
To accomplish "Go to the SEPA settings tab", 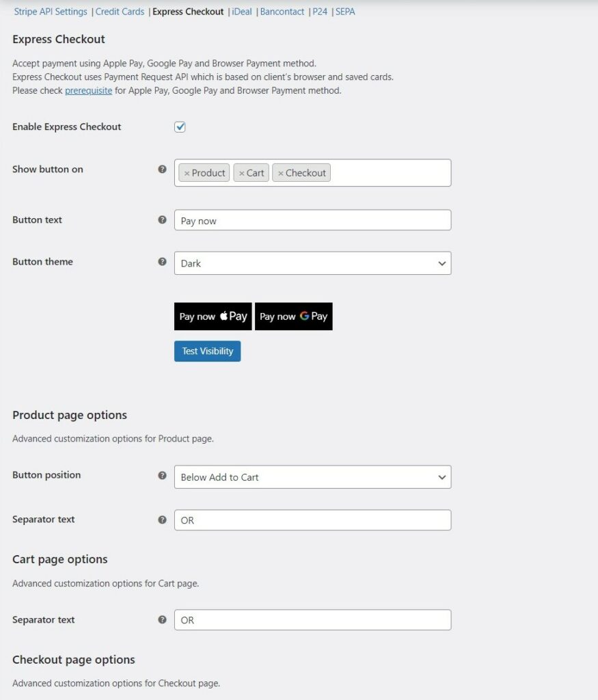I will [x=345, y=12].
